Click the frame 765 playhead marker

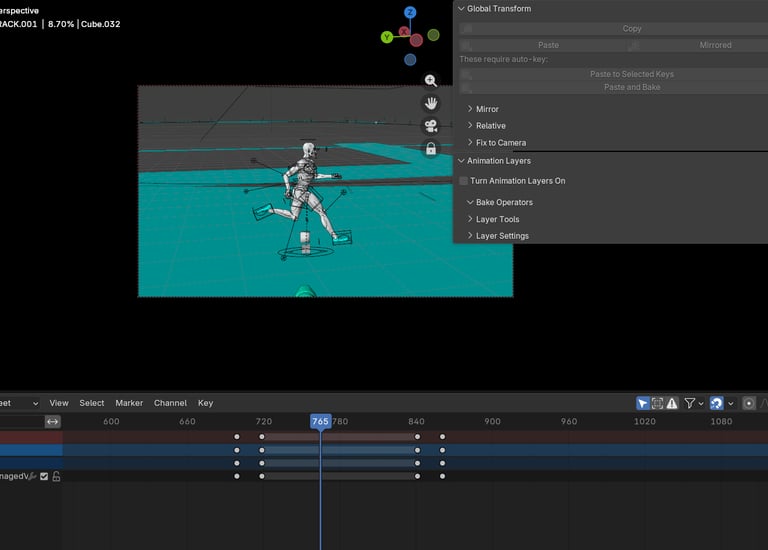coord(320,422)
